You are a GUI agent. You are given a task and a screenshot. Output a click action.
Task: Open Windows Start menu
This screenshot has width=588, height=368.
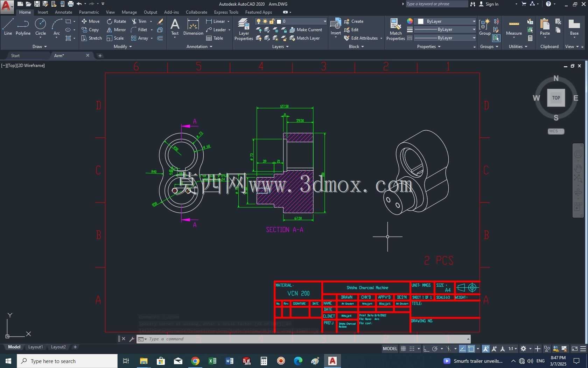coord(8,361)
